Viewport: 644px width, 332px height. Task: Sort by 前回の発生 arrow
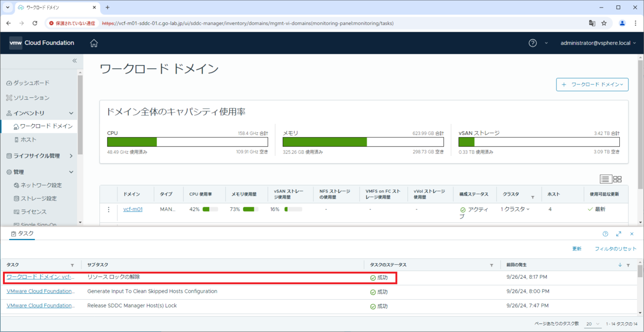click(620, 265)
